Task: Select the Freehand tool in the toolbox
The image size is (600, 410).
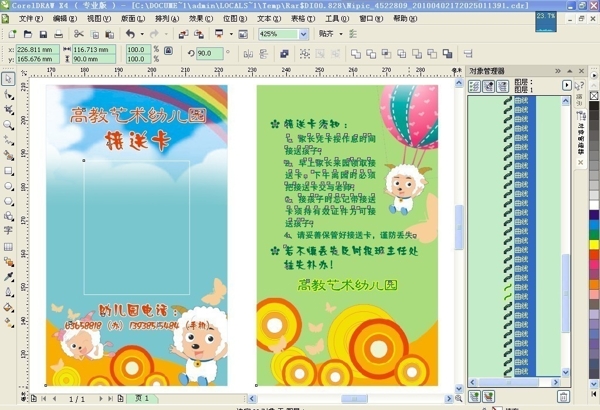Action: pyautogui.click(x=8, y=140)
